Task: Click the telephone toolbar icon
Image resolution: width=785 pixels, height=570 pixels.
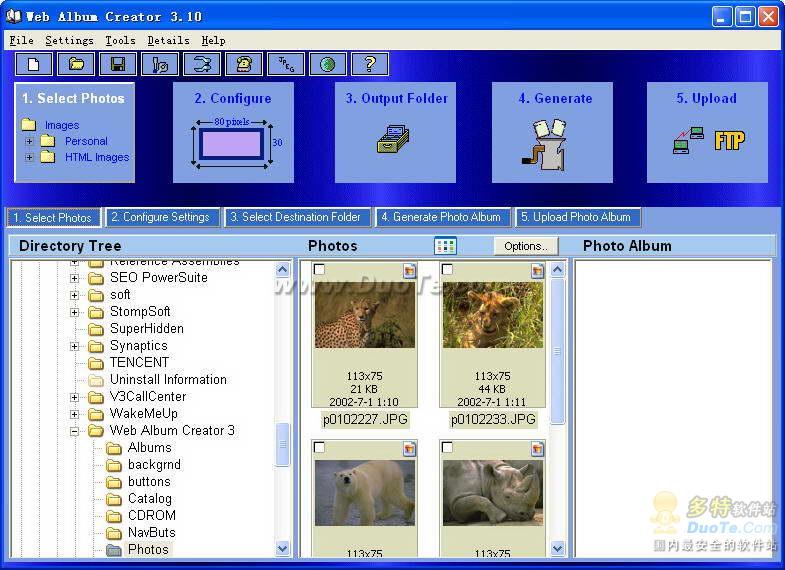Action: pyautogui.click(x=244, y=65)
